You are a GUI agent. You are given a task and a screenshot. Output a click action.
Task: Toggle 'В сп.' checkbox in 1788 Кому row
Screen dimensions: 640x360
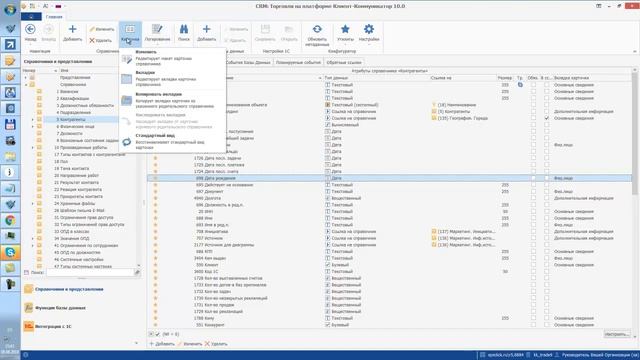[x=547, y=318]
